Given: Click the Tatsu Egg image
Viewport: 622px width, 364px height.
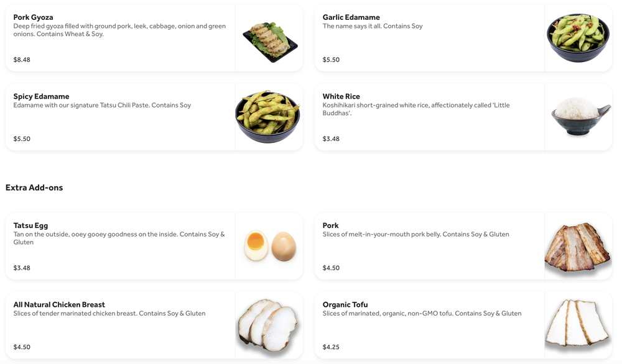Looking at the screenshot, I should [269, 246].
